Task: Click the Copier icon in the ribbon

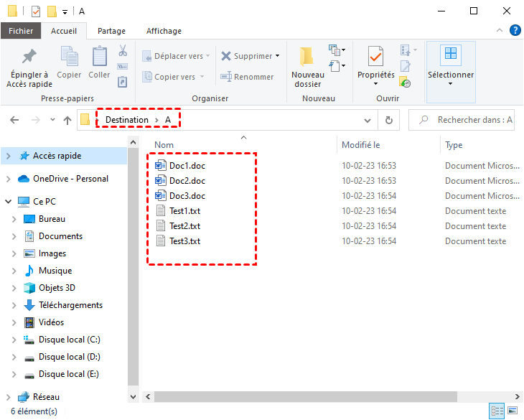Action: pos(69,56)
